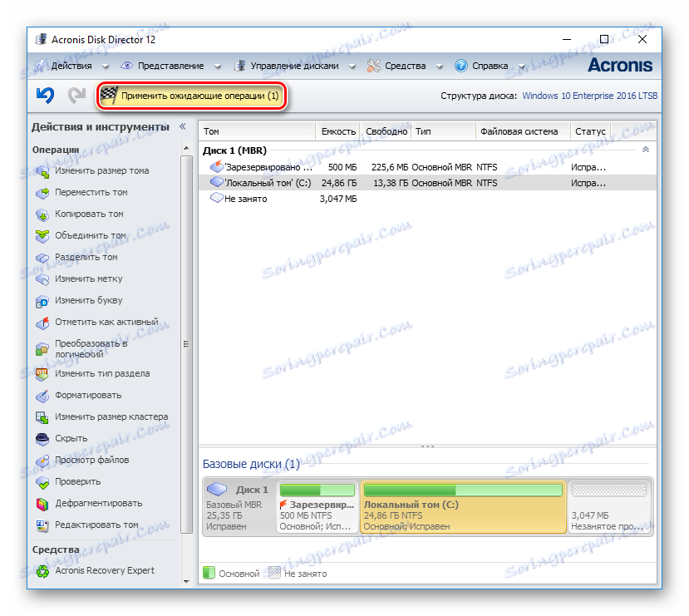
Task: Select the 3,047 МБ unallocated block
Action: 609,507
